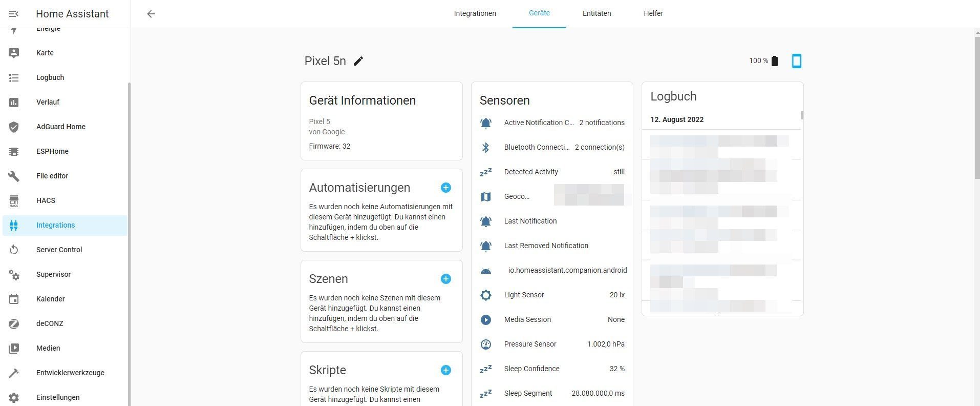Click the Entwicklerwerkzeuge hammer icon
Viewport: 980px width, 406px height.
click(x=14, y=373)
